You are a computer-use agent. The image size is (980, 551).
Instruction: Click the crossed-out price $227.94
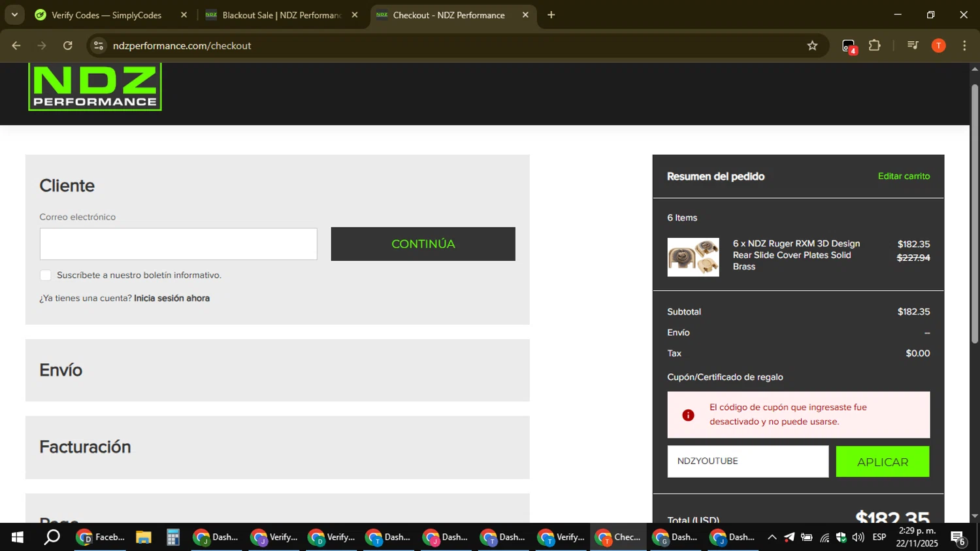913,258
